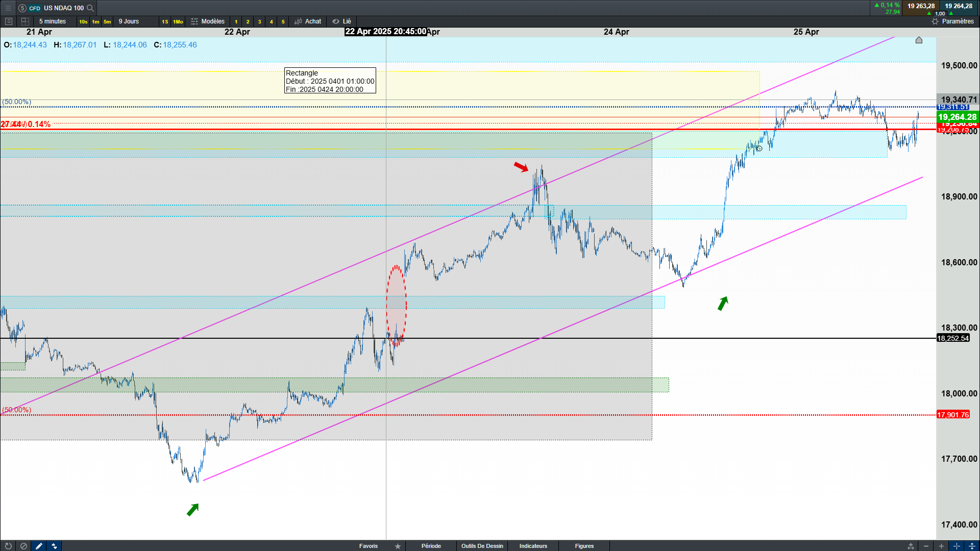Click the high value 18,267.01
The image size is (980, 551).
pyautogui.click(x=80, y=45)
